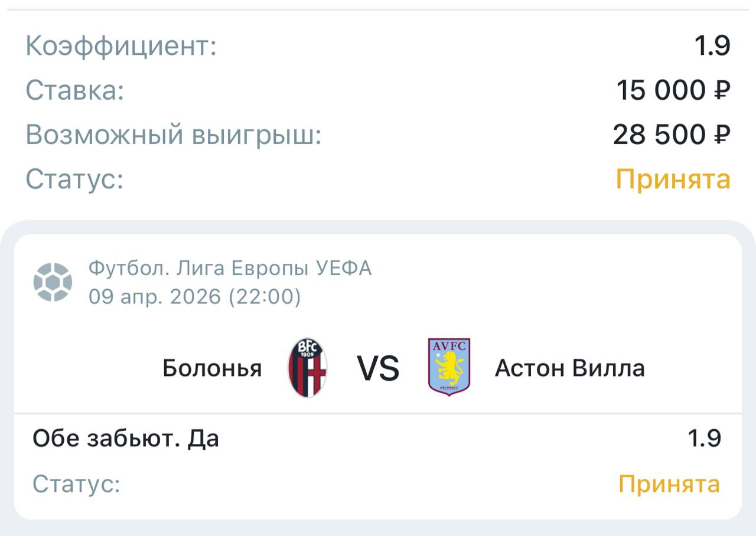Image resolution: width=756 pixels, height=536 pixels.
Task: Click the Обе забьют. Да bet selection
Action: click(126, 439)
